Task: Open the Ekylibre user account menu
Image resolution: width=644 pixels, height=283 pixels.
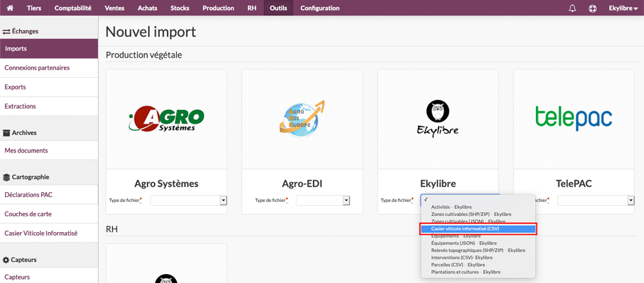Action: 623,8
